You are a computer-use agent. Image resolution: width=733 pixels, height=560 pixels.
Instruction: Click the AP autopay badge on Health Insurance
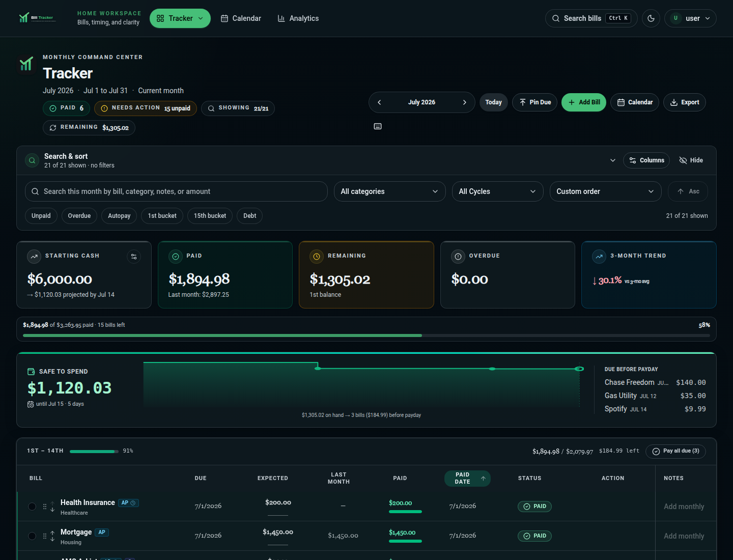[128, 503]
